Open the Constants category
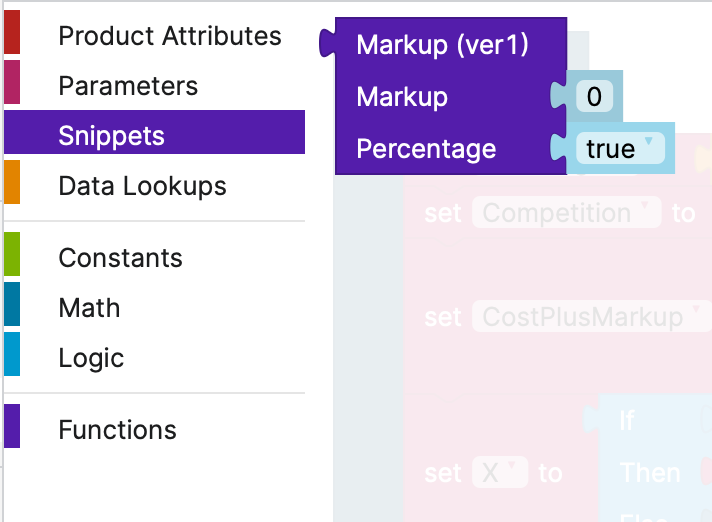The image size is (712, 522). tap(120, 258)
